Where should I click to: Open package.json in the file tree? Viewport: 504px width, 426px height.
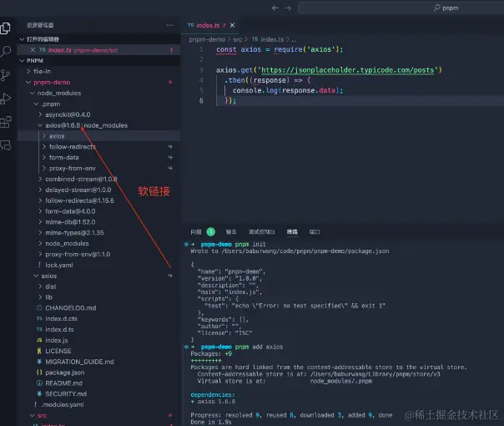[98, 373]
